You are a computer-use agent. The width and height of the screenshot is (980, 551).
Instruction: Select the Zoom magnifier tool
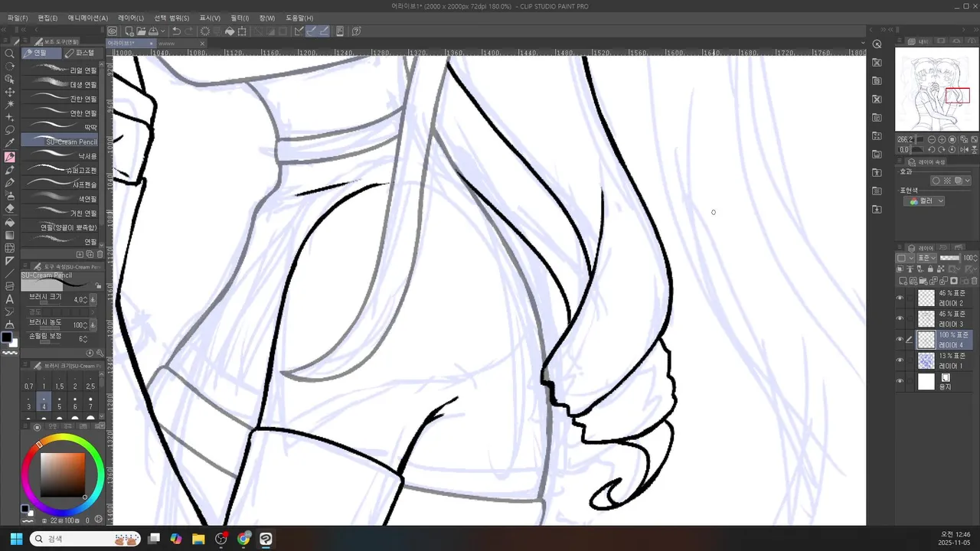[10, 54]
